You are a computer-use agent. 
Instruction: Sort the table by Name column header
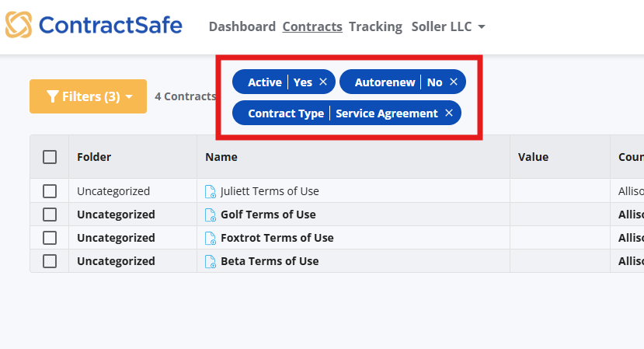[221, 157]
